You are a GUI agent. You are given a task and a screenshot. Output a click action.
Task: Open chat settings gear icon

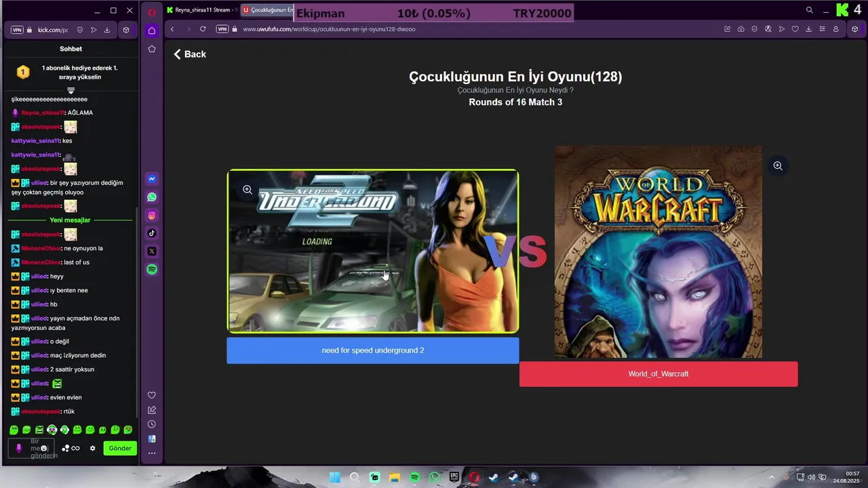coord(93,448)
